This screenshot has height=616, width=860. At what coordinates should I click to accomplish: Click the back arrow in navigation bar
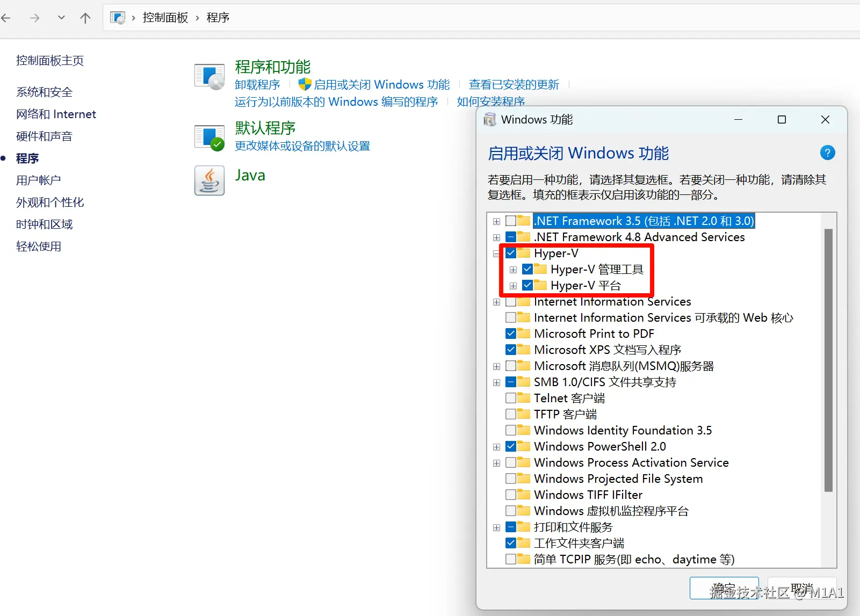coord(6,18)
